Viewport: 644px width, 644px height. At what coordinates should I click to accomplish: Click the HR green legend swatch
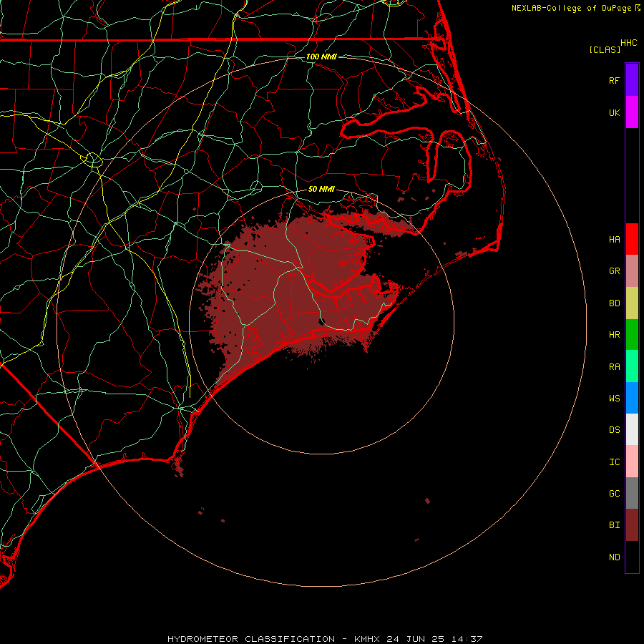(x=632, y=335)
